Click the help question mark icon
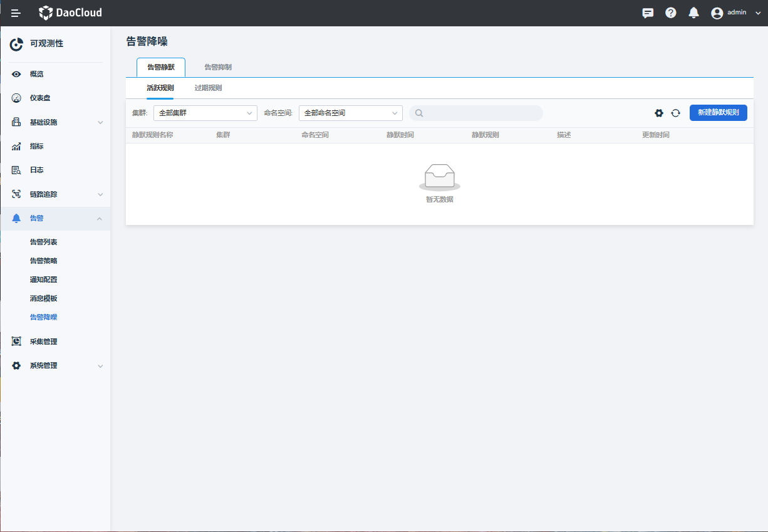This screenshot has height=532, width=768. [670, 13]
